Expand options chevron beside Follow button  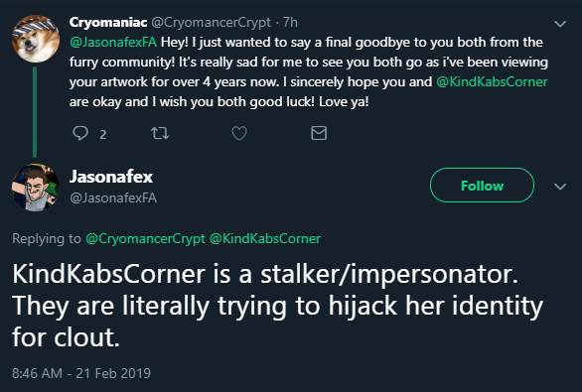560,187
